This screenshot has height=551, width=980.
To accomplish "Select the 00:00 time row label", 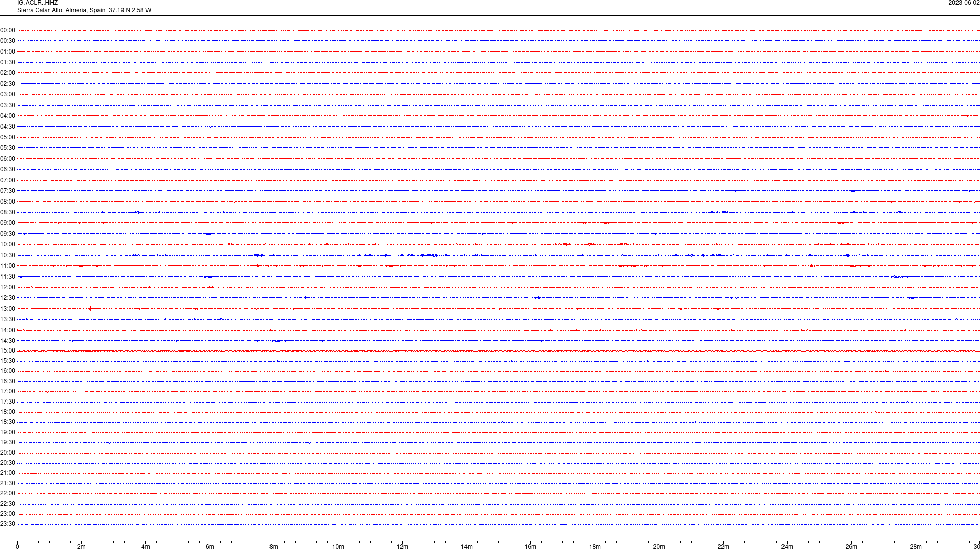I will (x=8, y=30).
